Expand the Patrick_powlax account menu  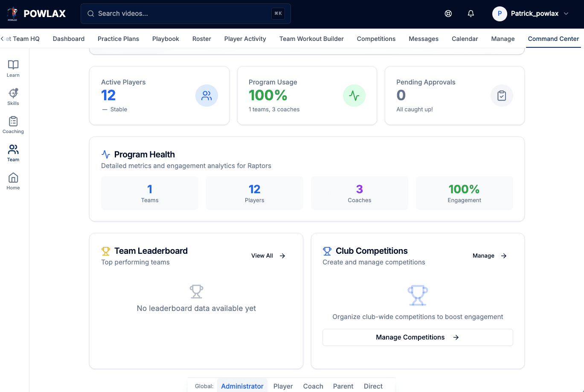[x=531, y=14]
